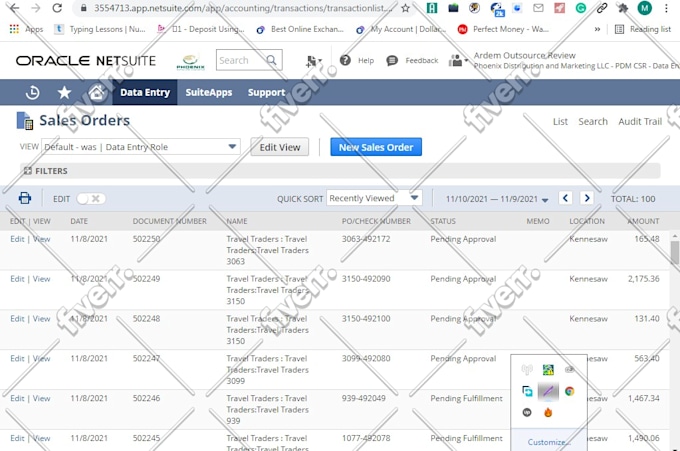This screenshot has height=451, width=680.
Task: Open the List link near Audit Trail
Action: click(x=560, y=122)
